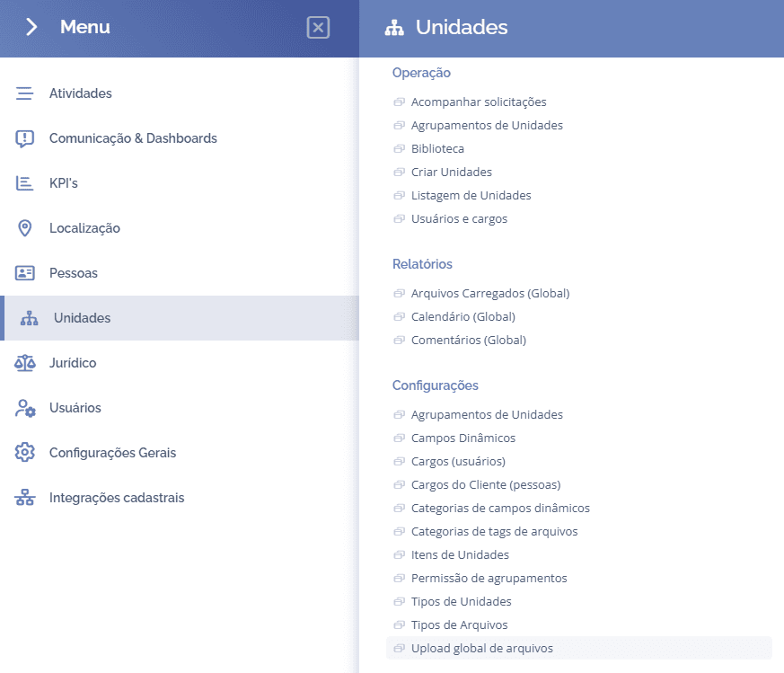This screenshot has height=673, width=784.
Task: Click icon beside Cargos (usuários)
Action: [x=399, y=461]
